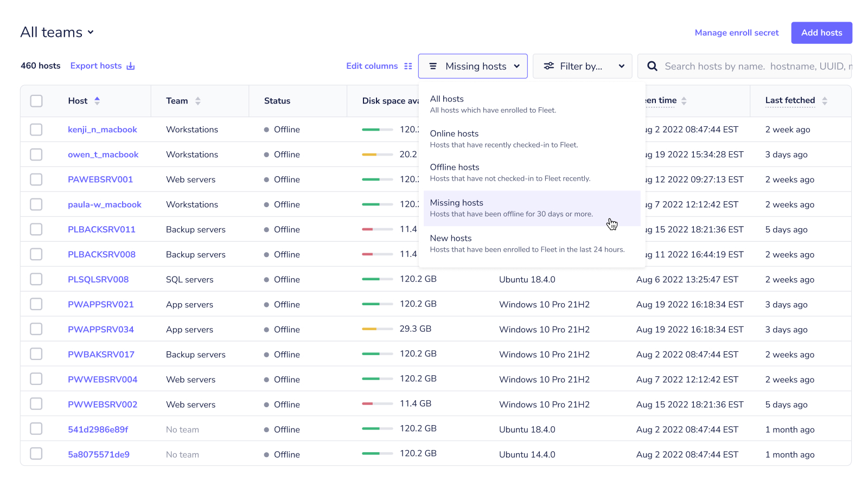
Task: Select checkbox for PAWEBSRV001 row
Action: point(36,179)
